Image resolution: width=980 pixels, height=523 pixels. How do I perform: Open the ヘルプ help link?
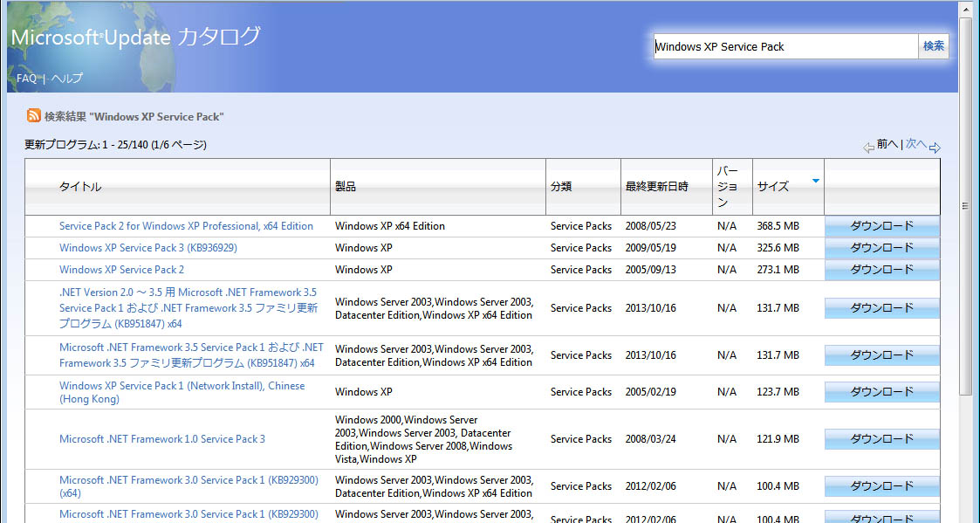click(x=66, y=79)
